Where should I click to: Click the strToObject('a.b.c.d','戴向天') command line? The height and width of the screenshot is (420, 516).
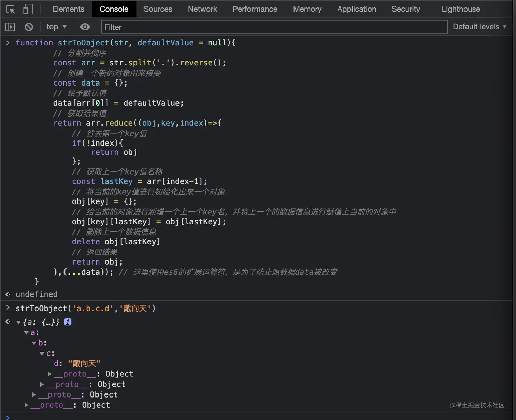86,309
